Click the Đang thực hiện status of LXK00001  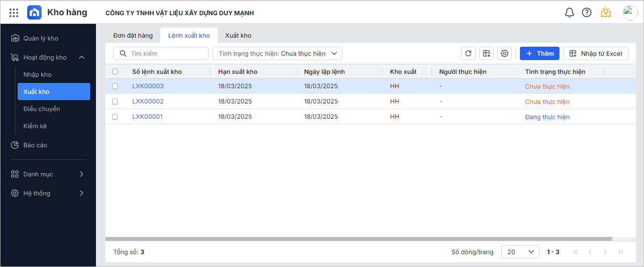(x=548, y=117)
